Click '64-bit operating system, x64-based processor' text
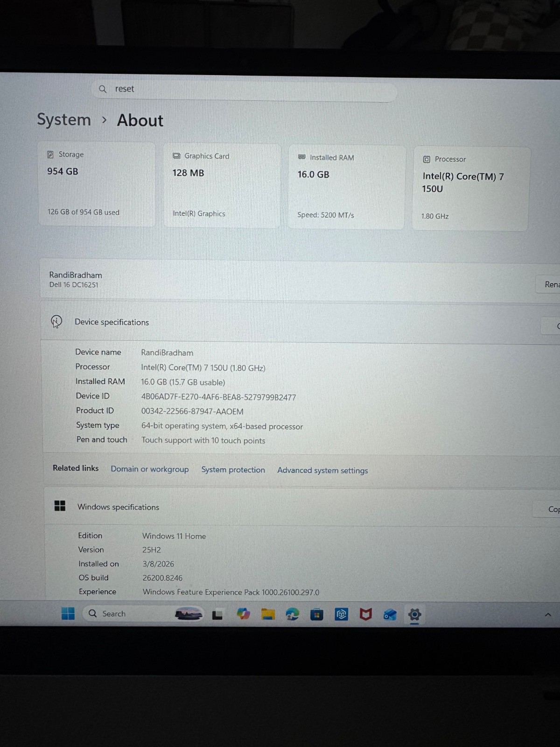The image size is (560, 747). click(222, 426)
